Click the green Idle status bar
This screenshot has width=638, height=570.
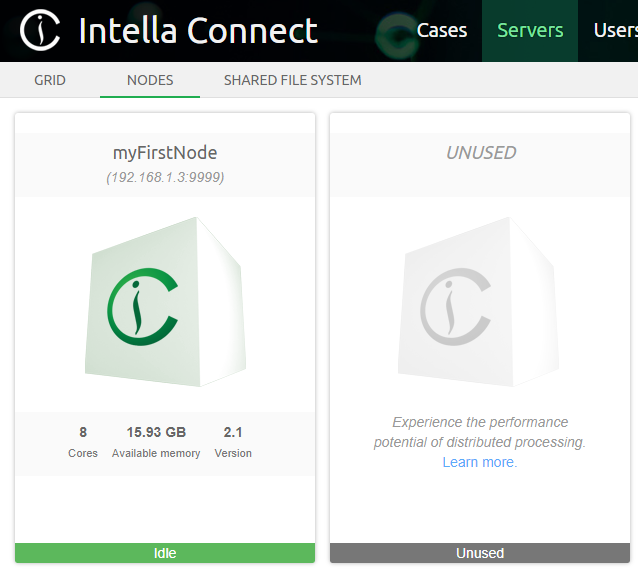tap(165, 553)
